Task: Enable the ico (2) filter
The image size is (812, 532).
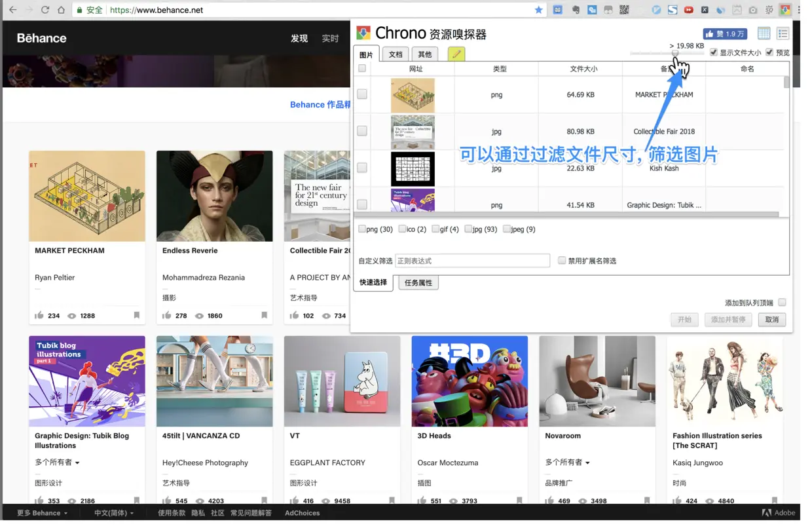Action: (x=402, y=229)
